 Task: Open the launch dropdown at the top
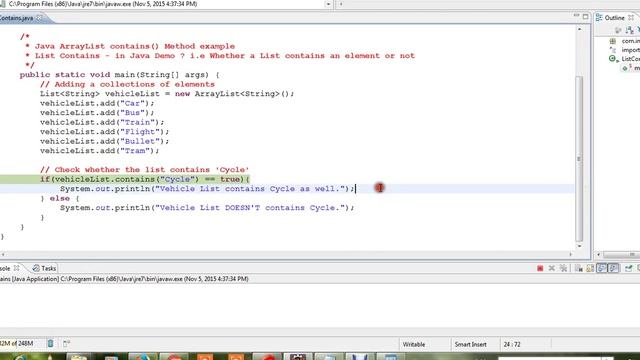coord(328,4)
